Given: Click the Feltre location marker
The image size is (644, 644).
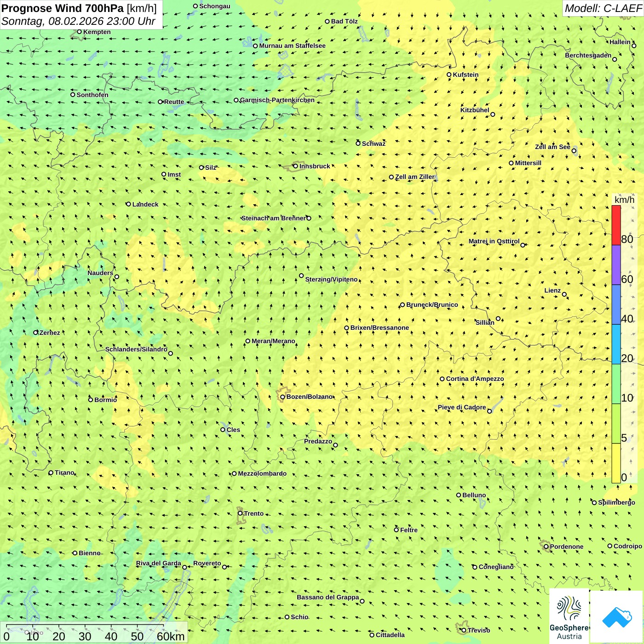Looking at the screenshot, I should point(396,529).
